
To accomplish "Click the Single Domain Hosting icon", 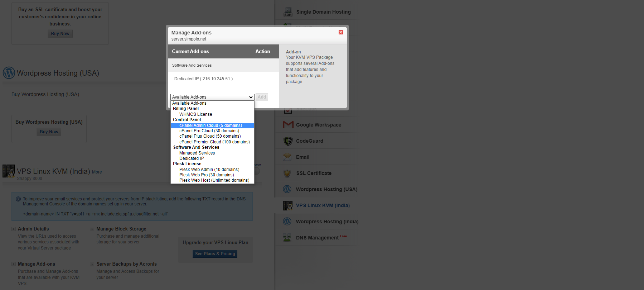I will [x=288, y=12].
